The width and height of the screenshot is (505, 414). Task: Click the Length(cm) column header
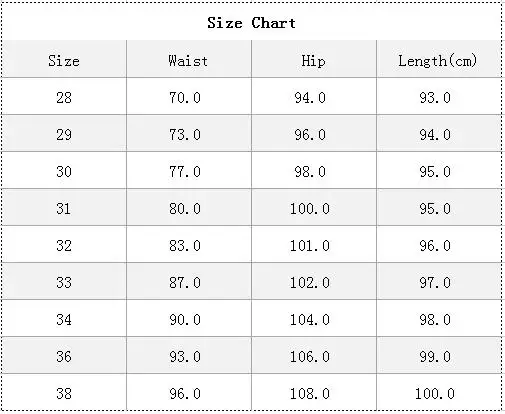pos(438,61)
